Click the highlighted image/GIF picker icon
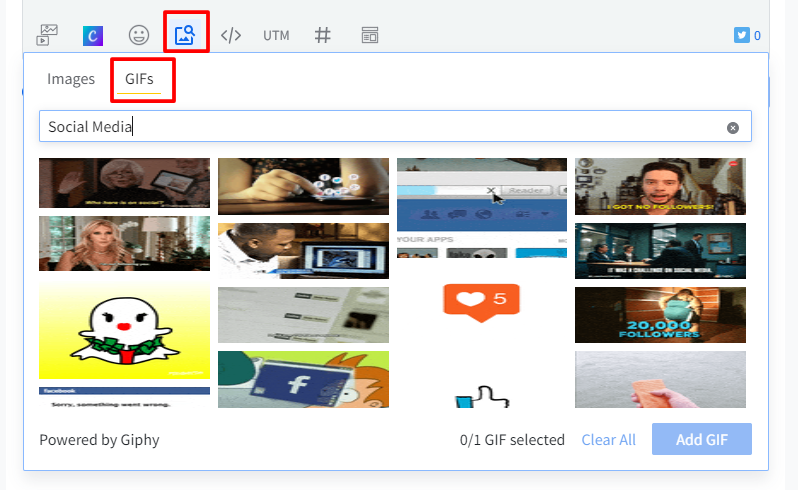 point(184,35)
